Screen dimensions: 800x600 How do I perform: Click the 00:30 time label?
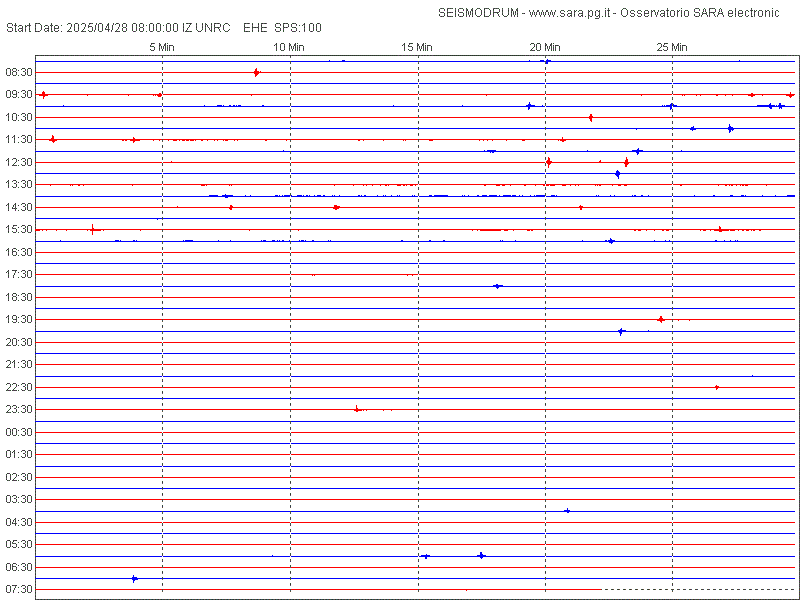tap(19, 432)
